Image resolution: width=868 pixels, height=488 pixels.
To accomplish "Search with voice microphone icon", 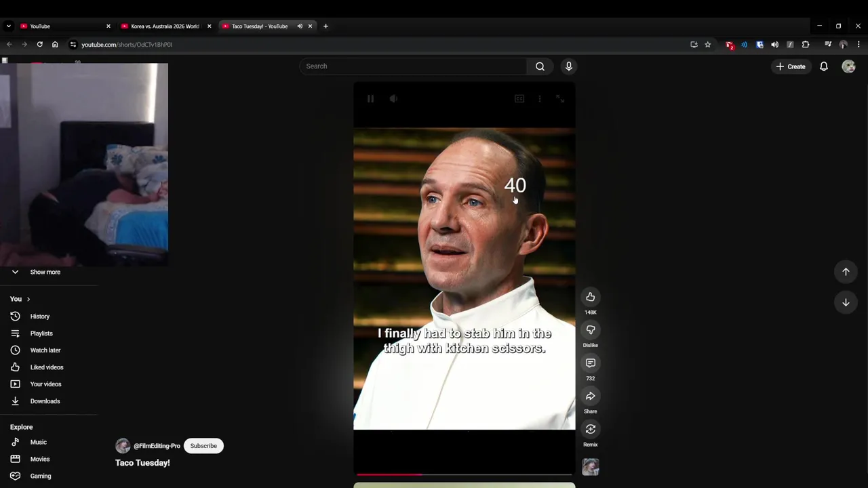I will pos(569,66).
